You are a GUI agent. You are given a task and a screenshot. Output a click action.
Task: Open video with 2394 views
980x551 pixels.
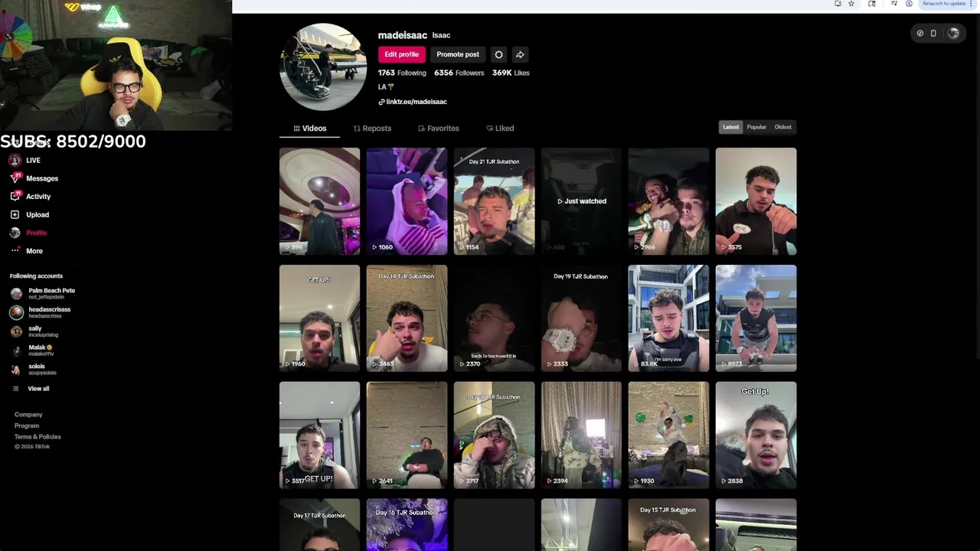[x=581, y=435]
